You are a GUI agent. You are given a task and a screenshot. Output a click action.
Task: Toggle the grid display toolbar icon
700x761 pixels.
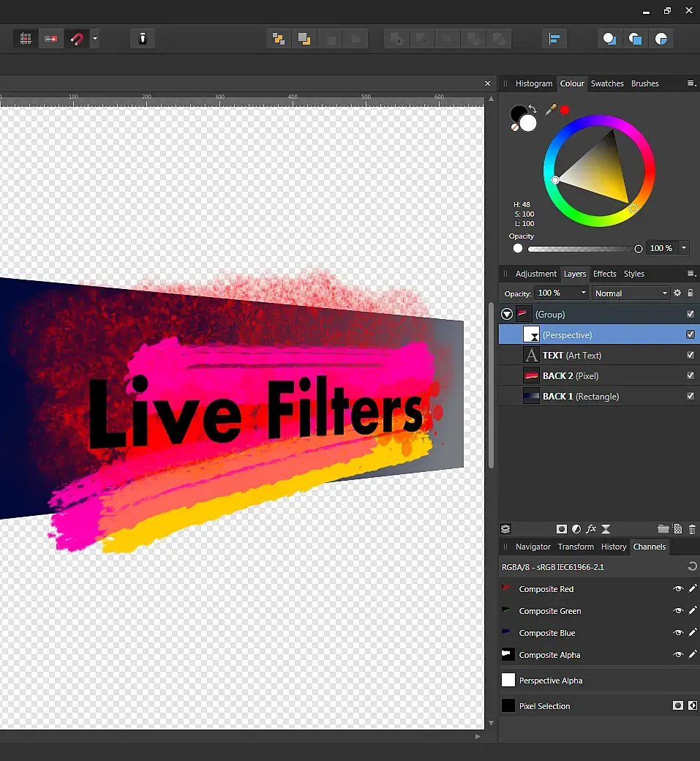tap(25, 39)
